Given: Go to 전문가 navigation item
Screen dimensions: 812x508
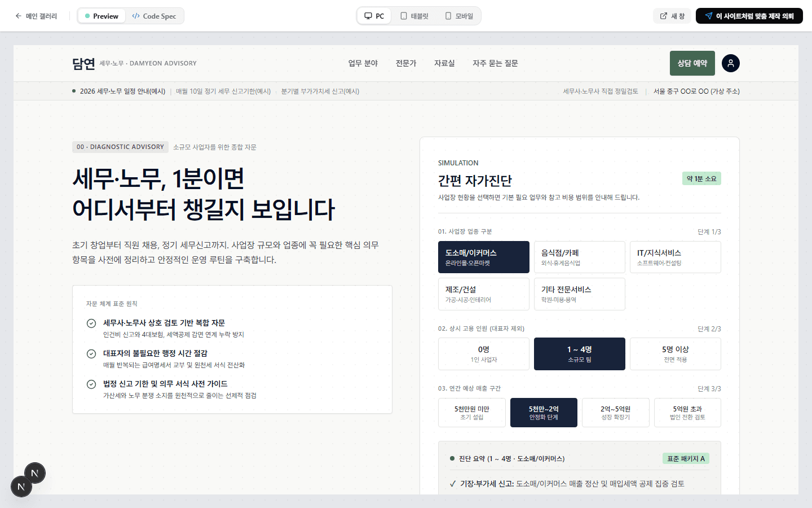Looking at the screenshot, I should click(x=406, y=63).
